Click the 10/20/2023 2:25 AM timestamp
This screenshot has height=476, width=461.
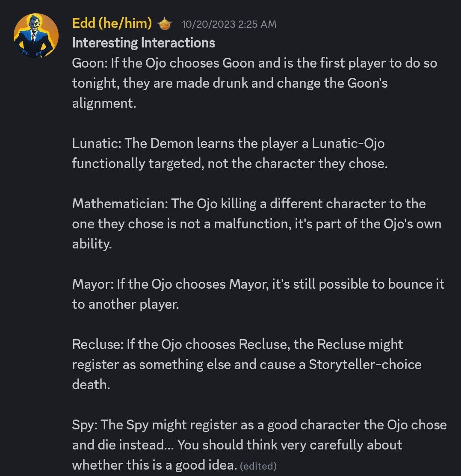click(x=229, y=24)
